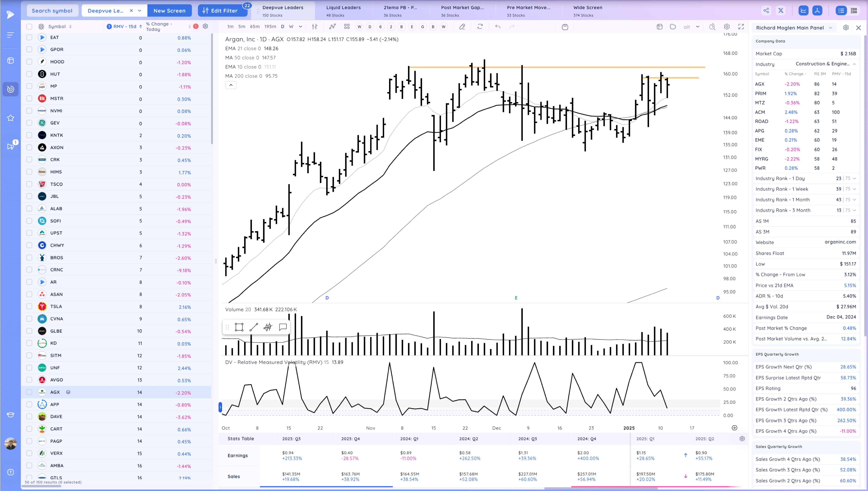Sort by RMV - 15d column header
868x491 pixels.
[125, 26]
